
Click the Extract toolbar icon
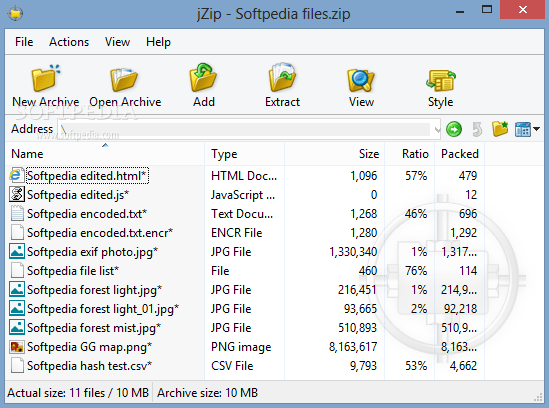point(282,78)
